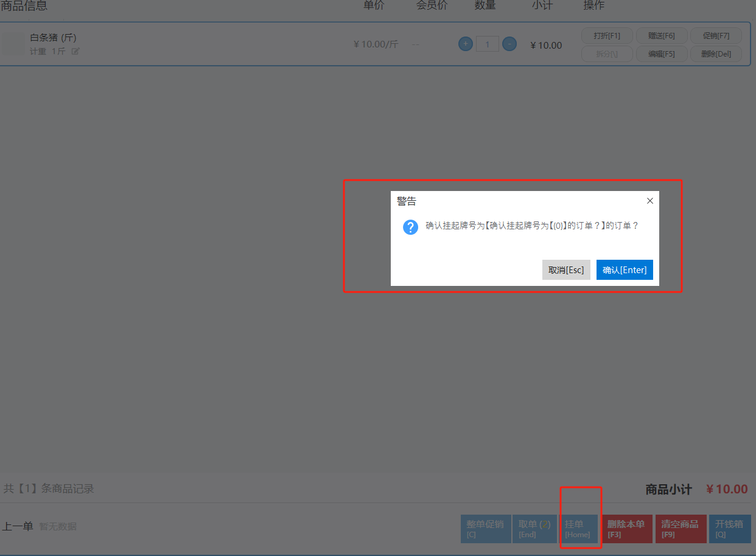Click the 挂单 [Home] button
This screenshot has height=556, width=756.
tap(578, 529)
